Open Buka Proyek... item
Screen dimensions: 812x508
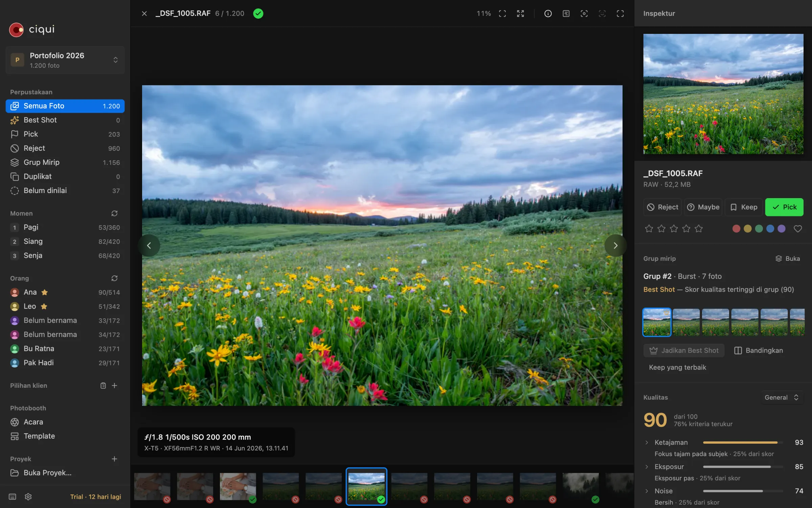pyautogui.click(x=65, y=473)
